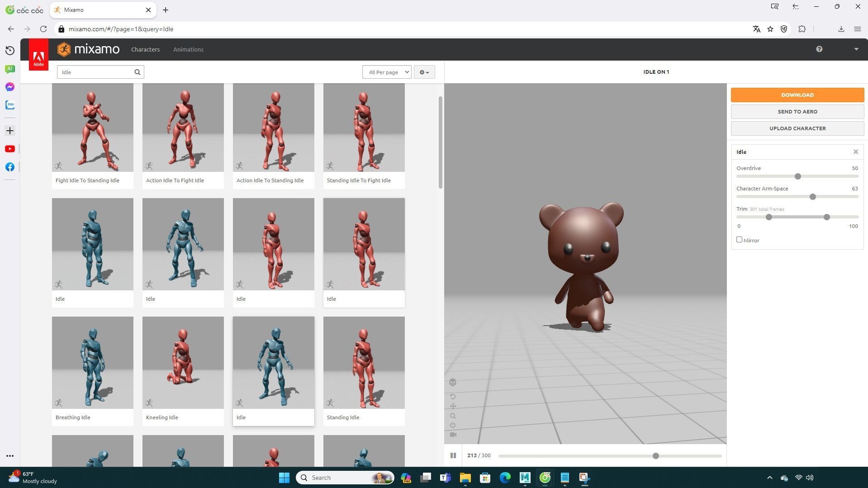
Task: Close the Idle animation settings panel
Action: click(856, 152)
